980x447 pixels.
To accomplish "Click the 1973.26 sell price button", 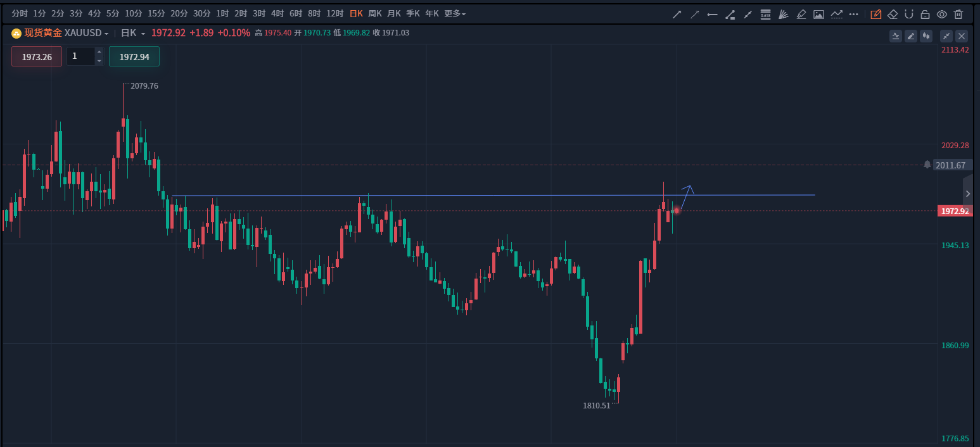I will [37, 56].
